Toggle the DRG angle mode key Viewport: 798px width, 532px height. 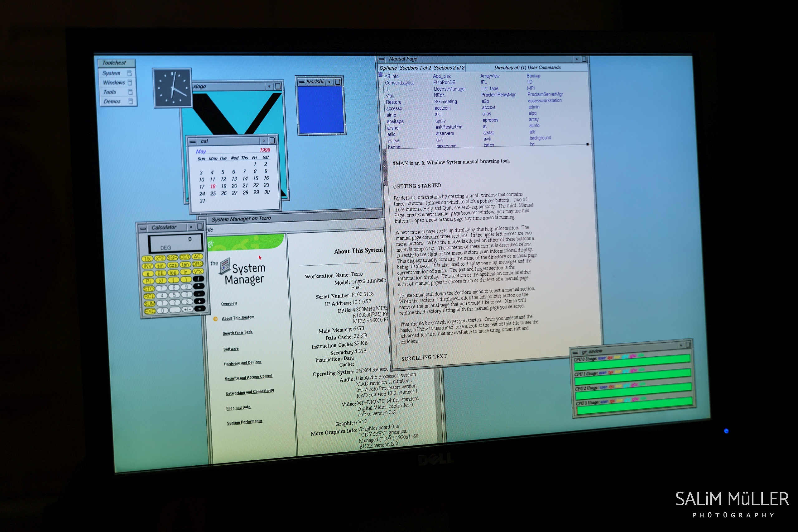tap(198, 264)
